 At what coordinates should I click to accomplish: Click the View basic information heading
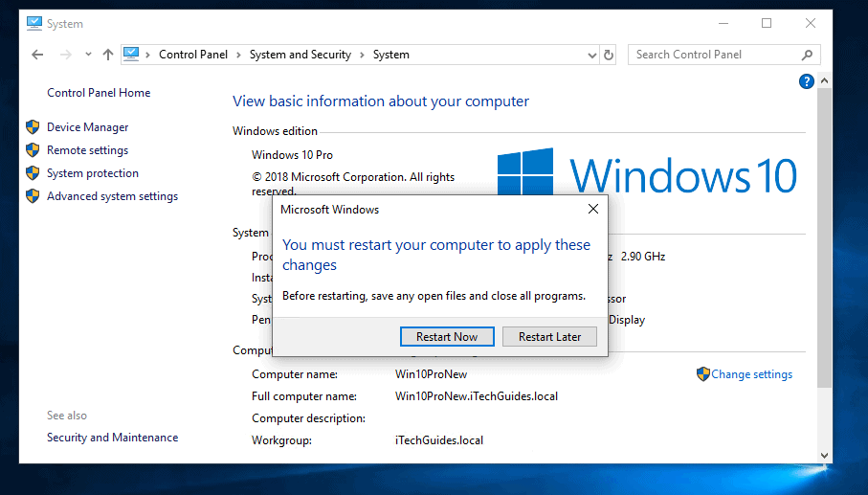(x=381, y=101)
